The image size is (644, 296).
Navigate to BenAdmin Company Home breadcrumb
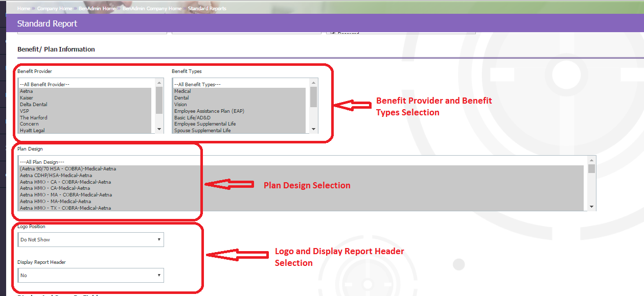tap(152, 9)
